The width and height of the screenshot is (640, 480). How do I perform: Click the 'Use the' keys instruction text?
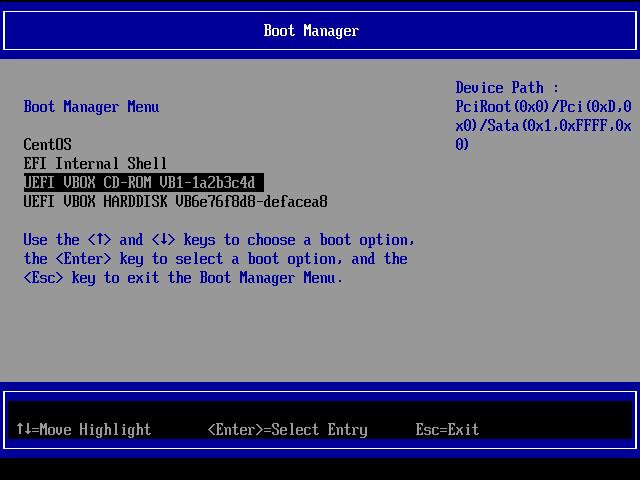(x=219, y=259)
